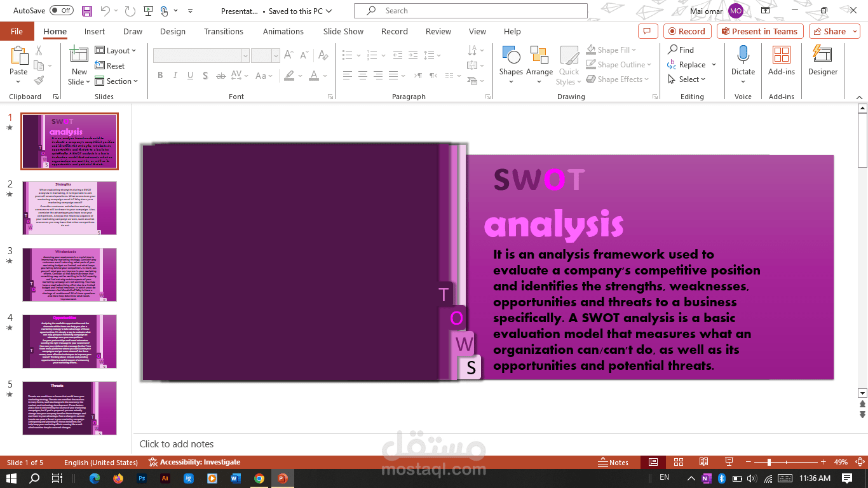Open the Replace dropdown arrow
The image size is (868, 488).
(714, 65)
